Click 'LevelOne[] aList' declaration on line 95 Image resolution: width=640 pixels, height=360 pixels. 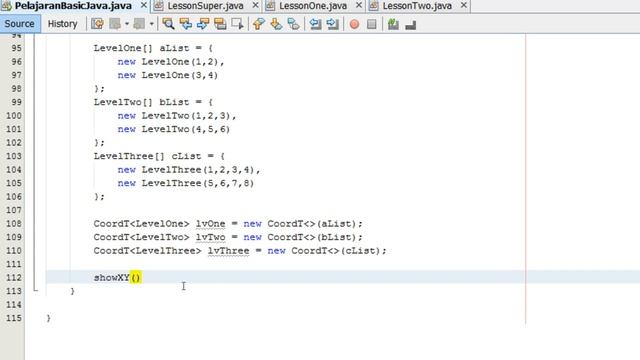point(141,48)
